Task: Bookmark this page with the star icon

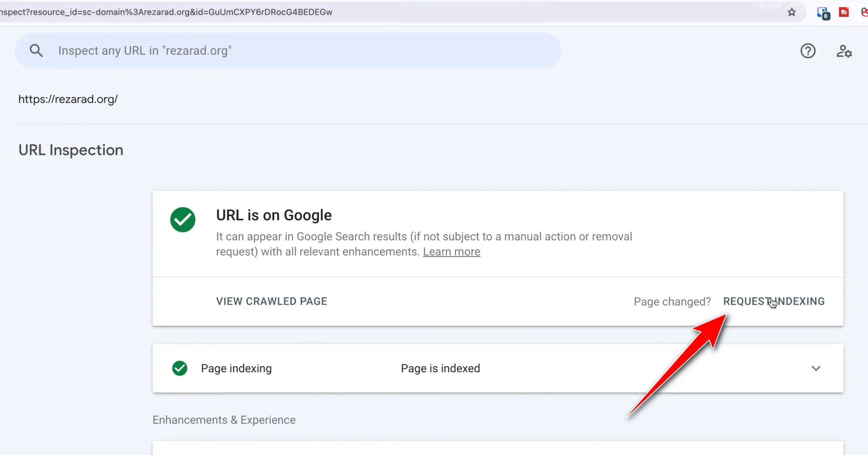Action: (x=791, y=12)
